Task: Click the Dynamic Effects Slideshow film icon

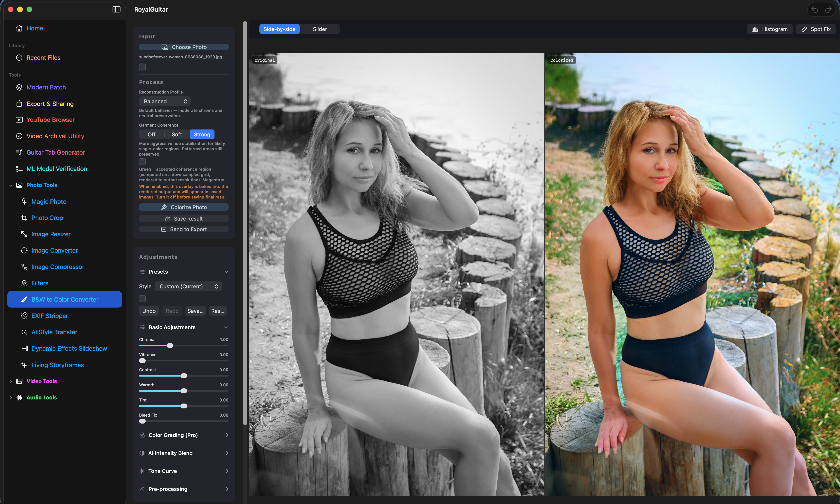Action: [24, 348]
